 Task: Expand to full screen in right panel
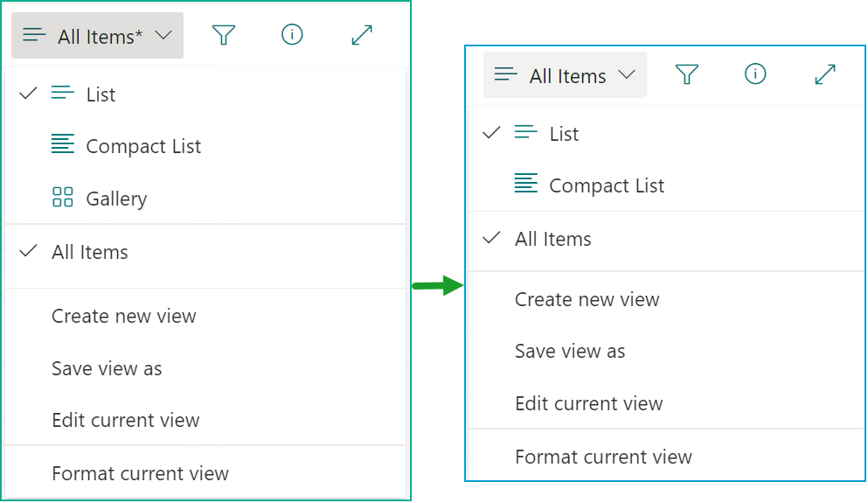click(825, 74)
